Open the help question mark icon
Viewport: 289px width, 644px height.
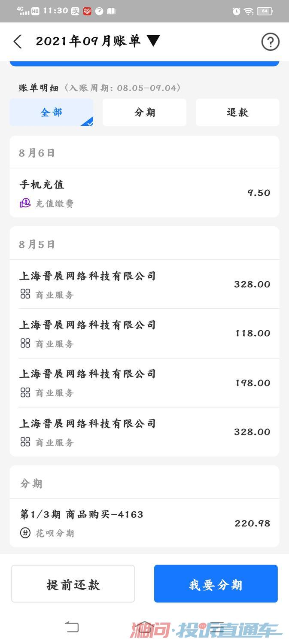tap(270, 42)
